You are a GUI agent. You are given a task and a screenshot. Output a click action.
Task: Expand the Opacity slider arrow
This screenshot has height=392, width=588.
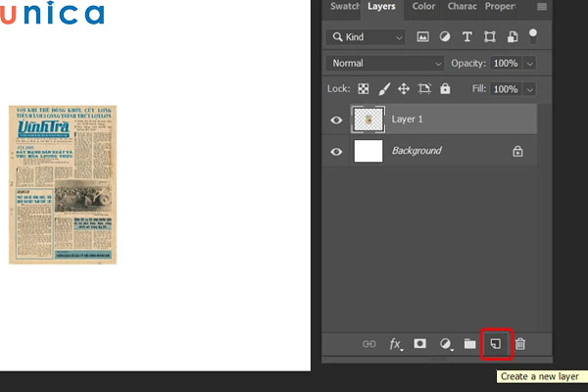(529, 64)
